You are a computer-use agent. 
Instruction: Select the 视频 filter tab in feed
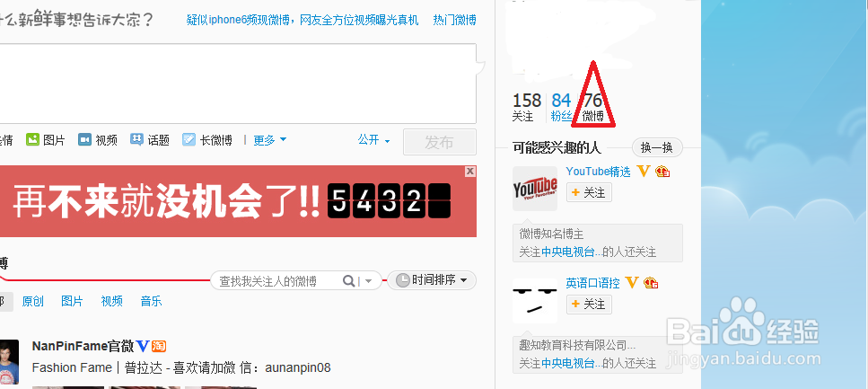pyautogui.click(x=112, y=301)
